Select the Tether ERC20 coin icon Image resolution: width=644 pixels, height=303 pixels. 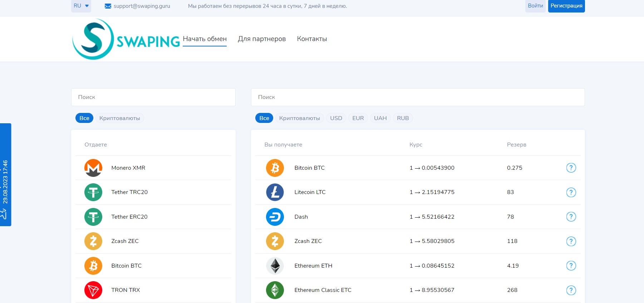[x=93, y=217]
